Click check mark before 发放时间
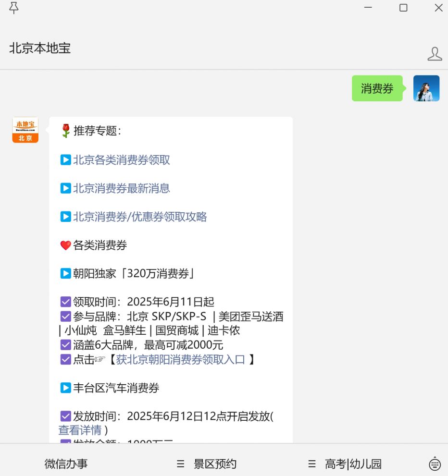This screenshot has width=448, height=476. click(65, 416)
